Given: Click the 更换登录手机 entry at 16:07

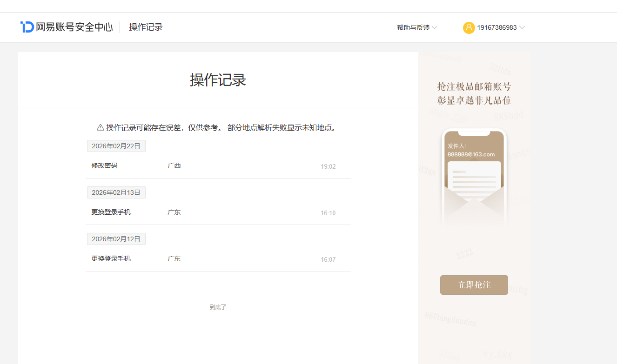Looking at the screenshot, I should pyautogui.click(x=111, y=258).
